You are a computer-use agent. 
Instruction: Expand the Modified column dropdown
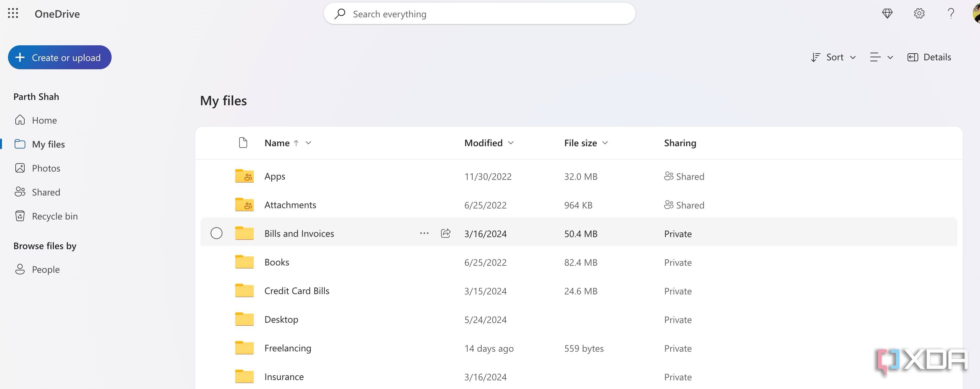pyautogui.click(x=511, y=143)
